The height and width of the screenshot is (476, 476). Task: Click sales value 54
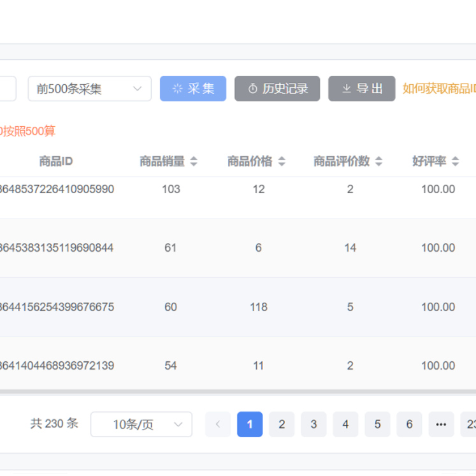click(171, 366)
